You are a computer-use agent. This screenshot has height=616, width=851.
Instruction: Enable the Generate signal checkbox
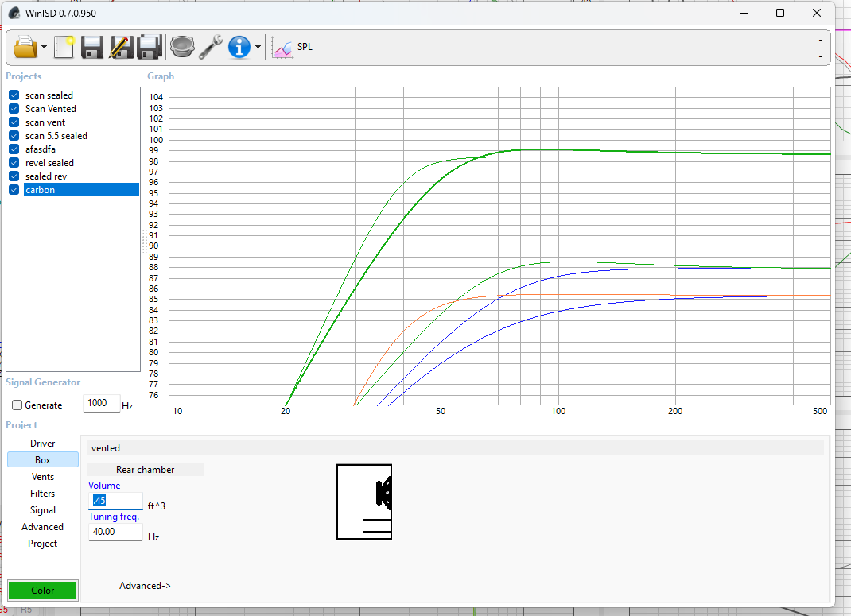(17, 405)
